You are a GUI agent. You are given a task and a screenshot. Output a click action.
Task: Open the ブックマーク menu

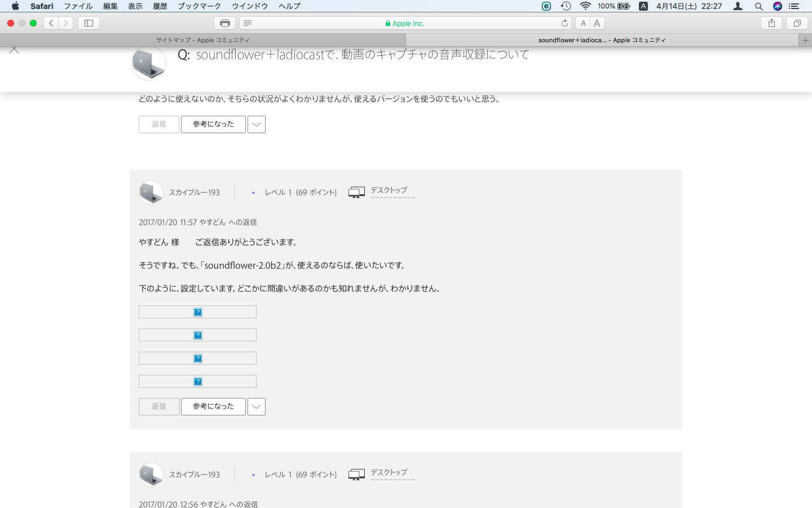[200, 6]
